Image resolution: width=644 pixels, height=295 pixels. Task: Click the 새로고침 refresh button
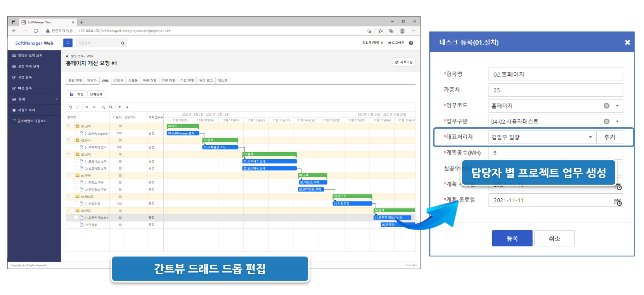click(x=404, y=62)
